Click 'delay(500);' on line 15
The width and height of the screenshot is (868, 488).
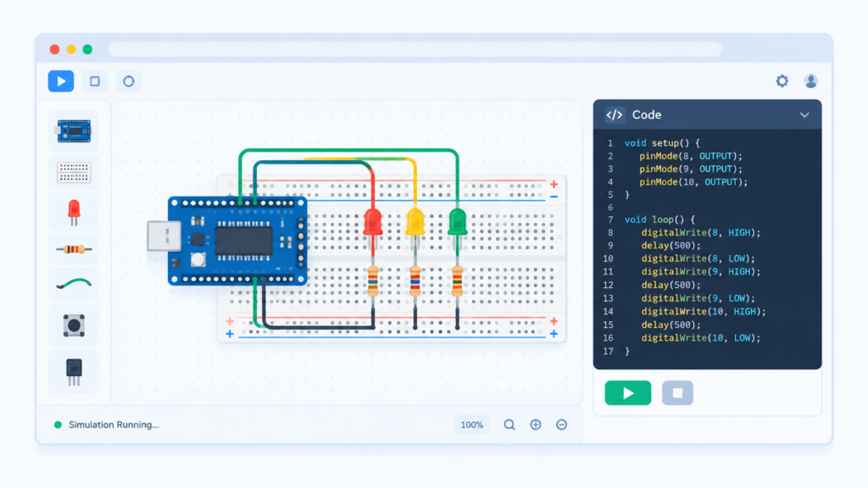[x=671, y=324]
